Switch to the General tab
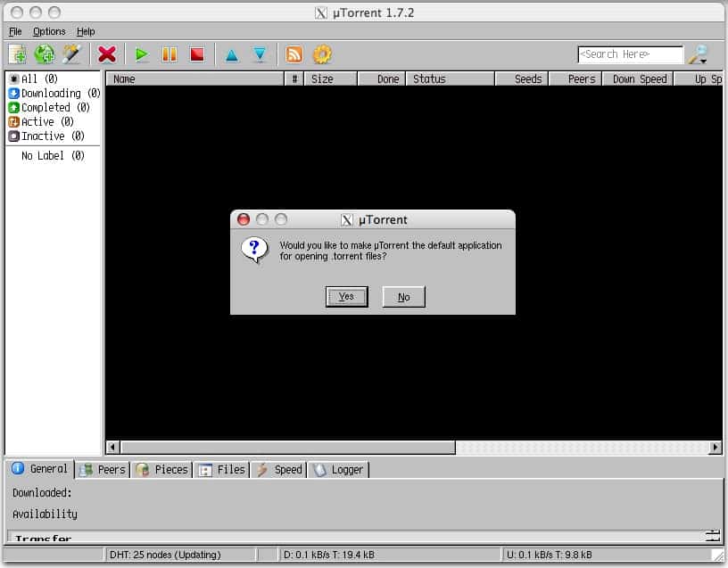728x568 pixels. 39,469
